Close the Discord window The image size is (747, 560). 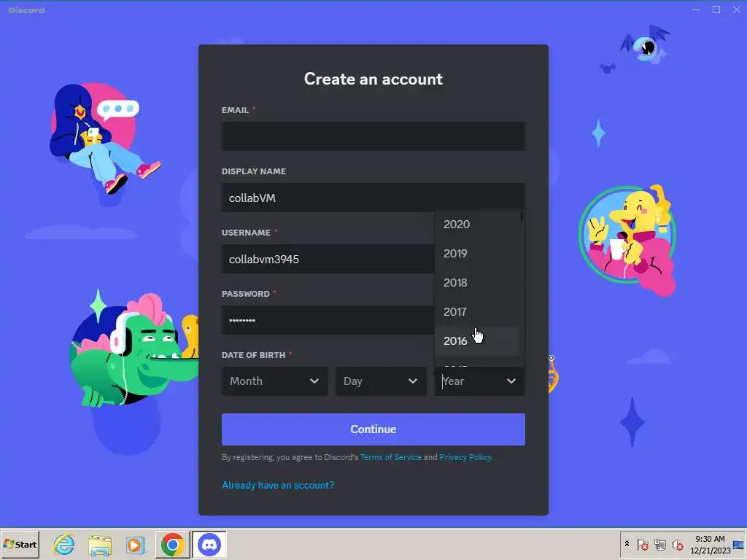pos(737,9)
